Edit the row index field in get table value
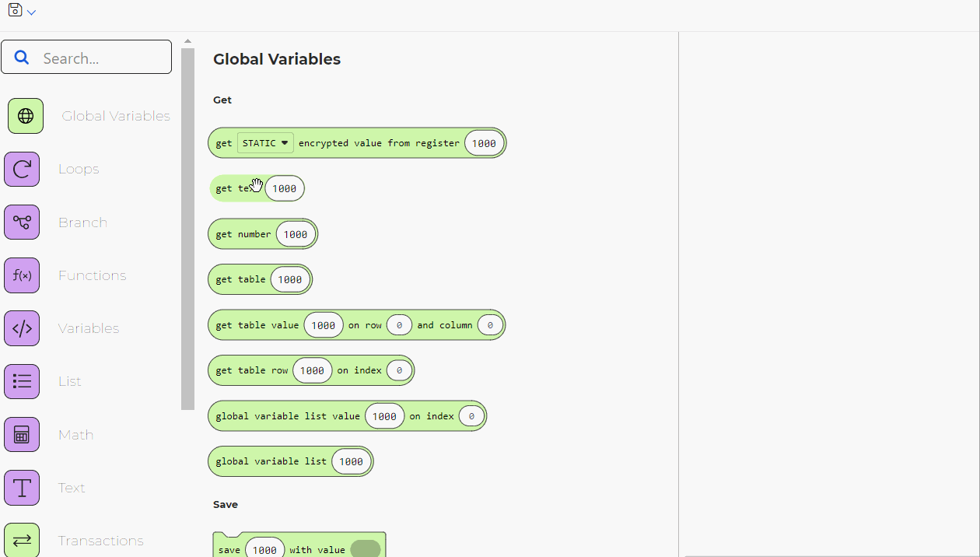The width and height of the screenshot is (980, 557). click(398, 324)
